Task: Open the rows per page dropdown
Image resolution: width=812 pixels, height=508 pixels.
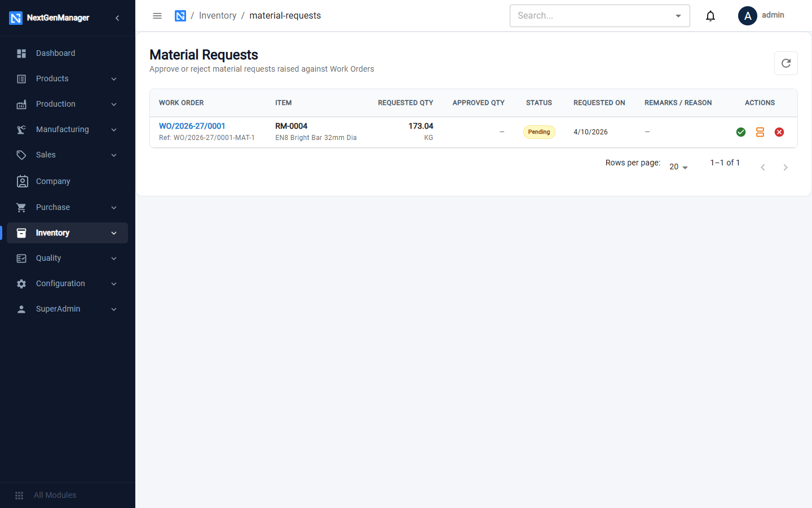Action: pyautogui.click(x=678, y=167)
